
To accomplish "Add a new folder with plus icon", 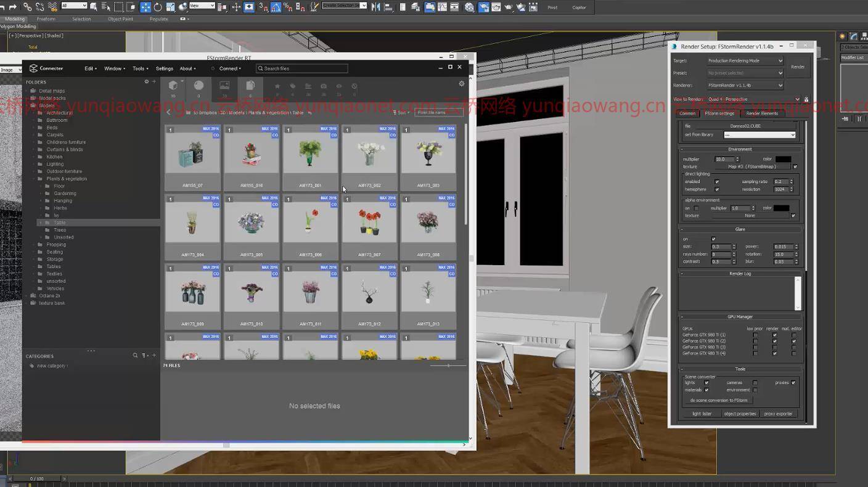I will [x=154, y=81].
